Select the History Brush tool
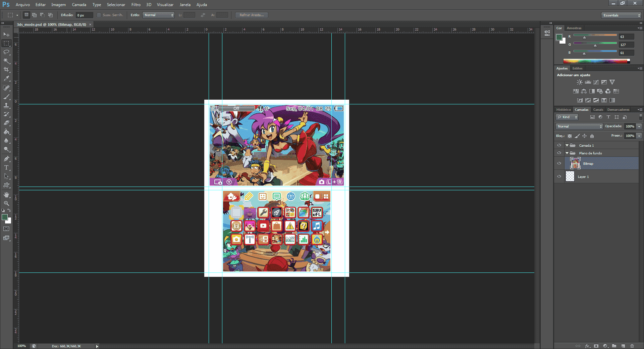644x349 pixels. [6, 114]
